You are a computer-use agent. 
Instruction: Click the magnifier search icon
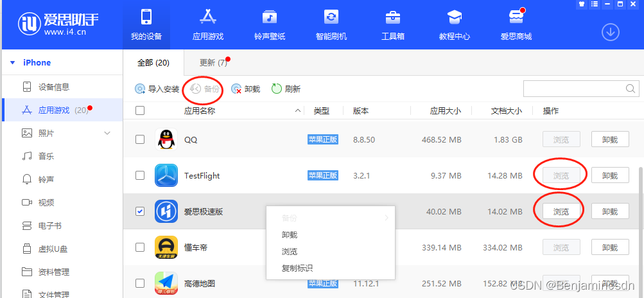click(631, 89)
